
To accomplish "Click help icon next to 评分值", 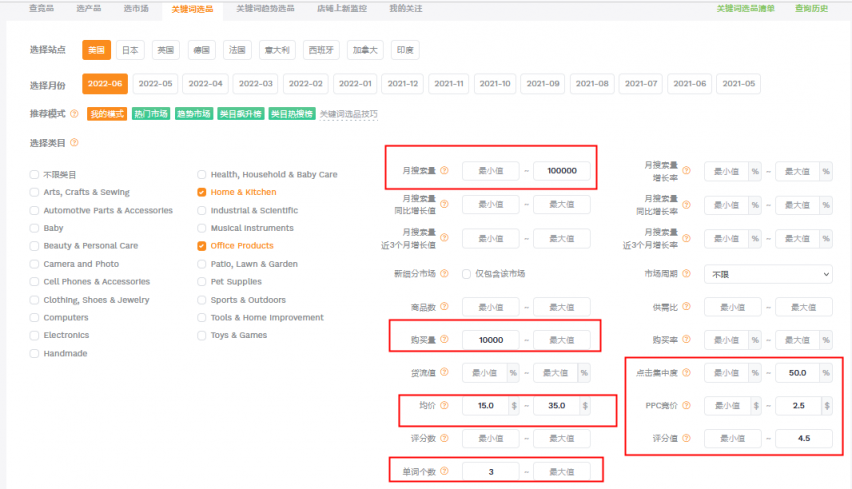I will tap(686, 438).
